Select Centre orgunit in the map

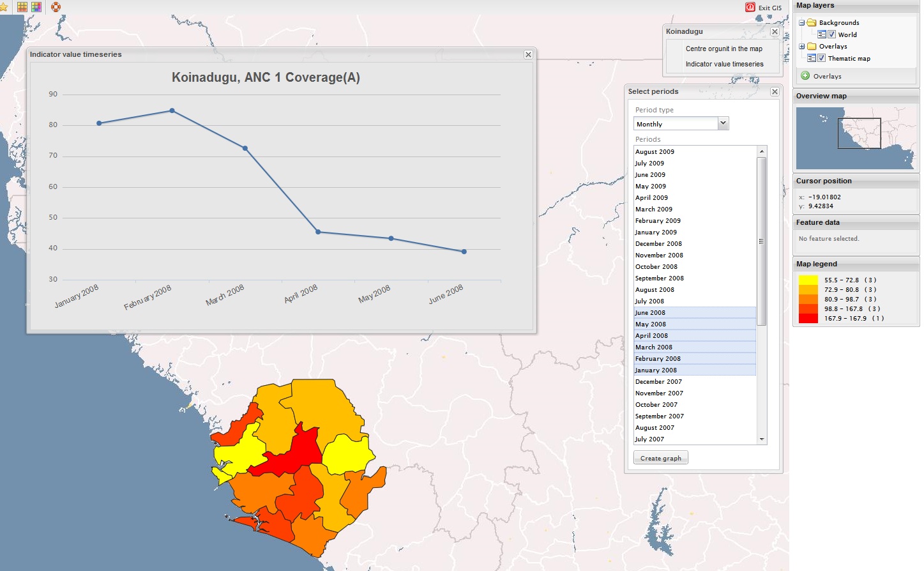pyautogui.click(x=723, y=49)
